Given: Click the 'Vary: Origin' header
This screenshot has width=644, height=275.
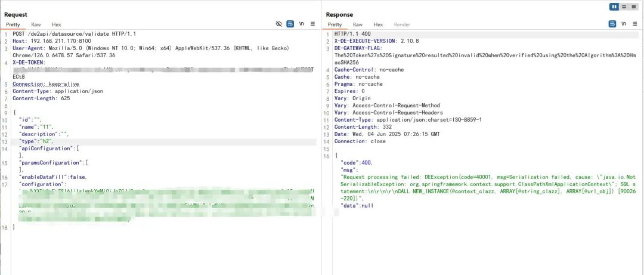Looking at the screenshot, I should [352, 98].
